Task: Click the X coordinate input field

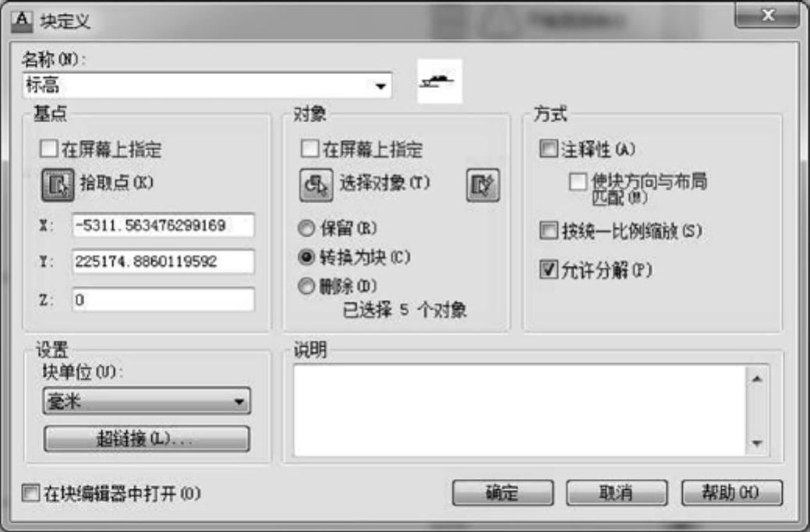Action: coord(163,225)
